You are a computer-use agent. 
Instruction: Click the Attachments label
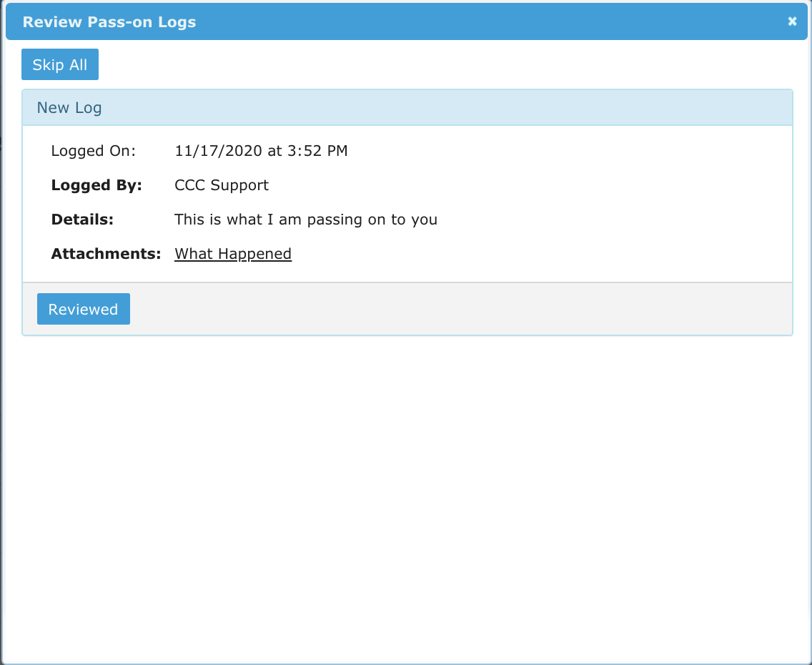pyautogui.click(x=106, y=254)
